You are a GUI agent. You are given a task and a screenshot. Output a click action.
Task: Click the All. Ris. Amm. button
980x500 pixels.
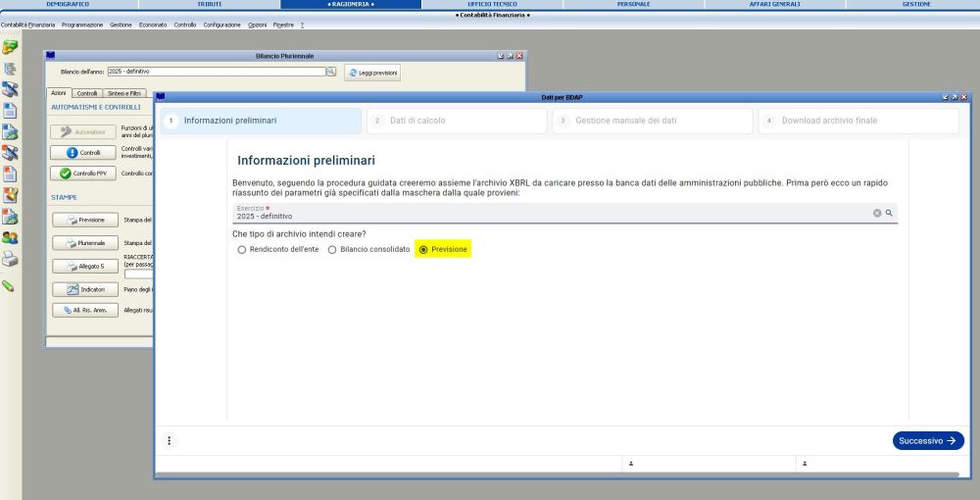point(85,310)
